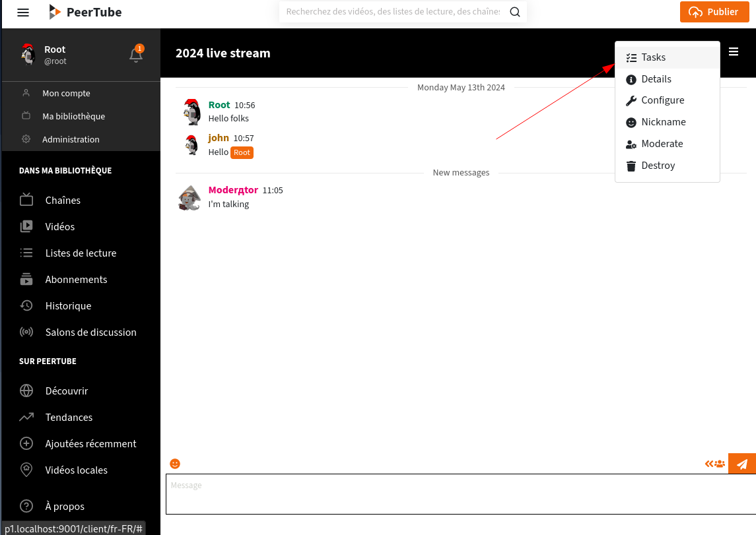Click Root's nickname in chat
Viewport: 756px width, 535px height.
coord(219,105)
